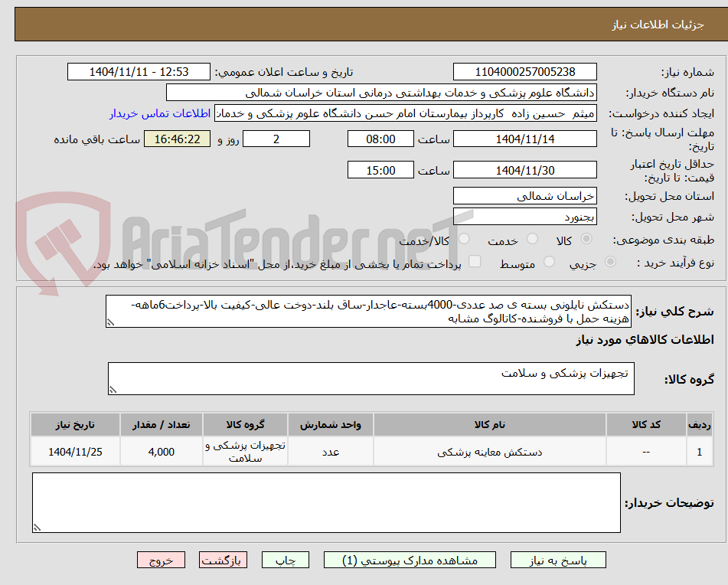Toggle the اسناد خزانه اسلامی payment checkbox
This screenshot has width=728, height=585.
pos(475,261)
